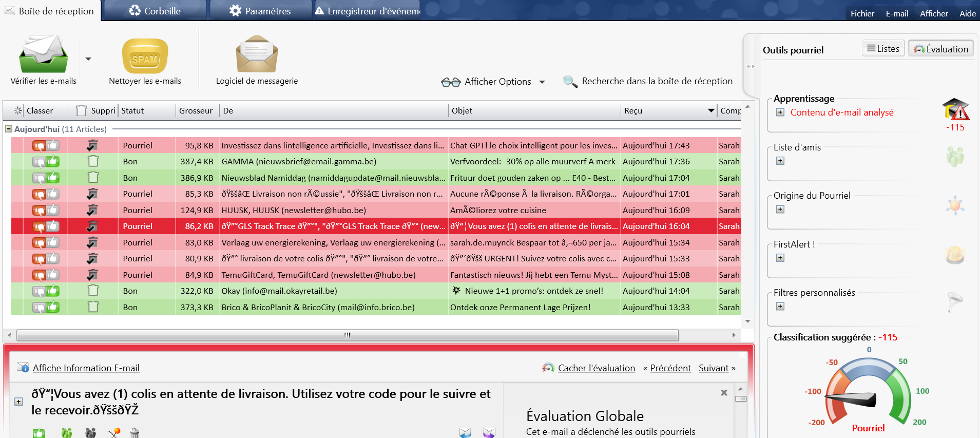
Task: Click the magnifier icon for inbox search
Action: (570, 81)
